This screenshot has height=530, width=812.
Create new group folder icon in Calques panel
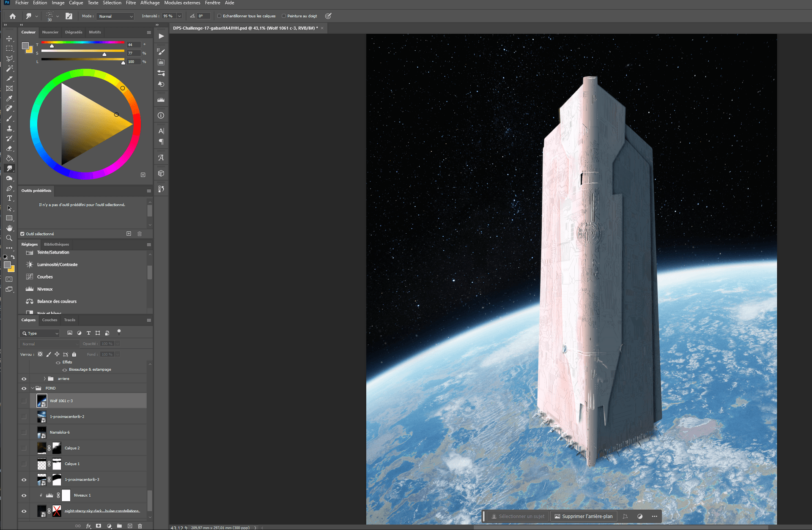tap(120, 526)
